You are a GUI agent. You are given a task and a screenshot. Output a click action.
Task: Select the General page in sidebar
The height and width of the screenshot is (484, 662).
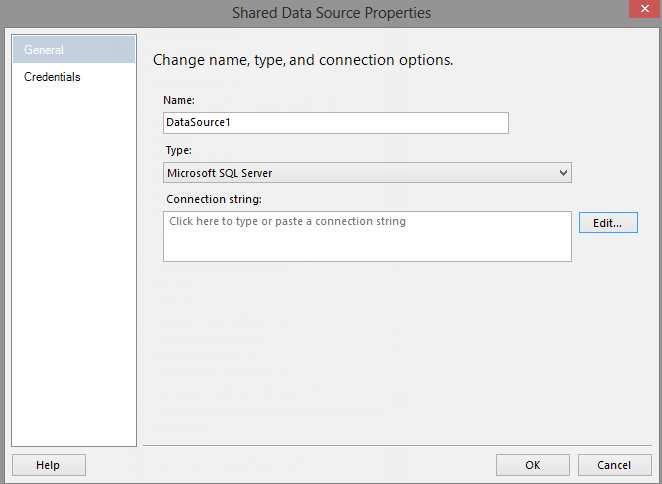tap(74, 49)
